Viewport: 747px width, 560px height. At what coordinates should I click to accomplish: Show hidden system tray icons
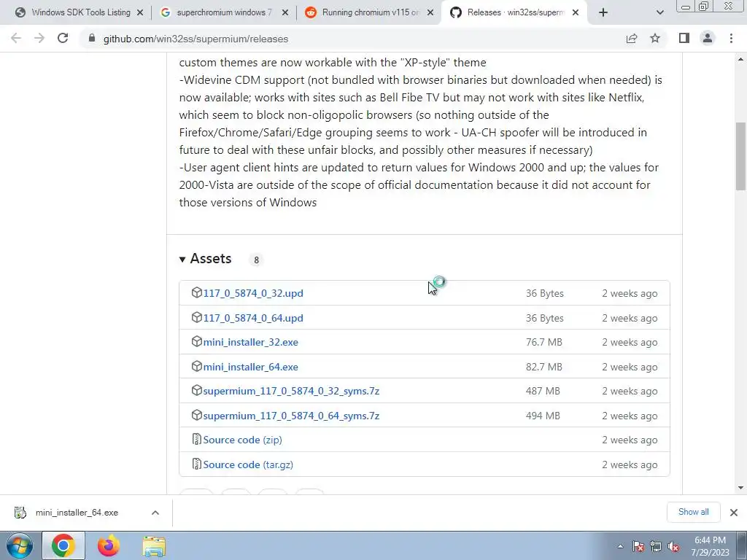click(x=620, y=547)
